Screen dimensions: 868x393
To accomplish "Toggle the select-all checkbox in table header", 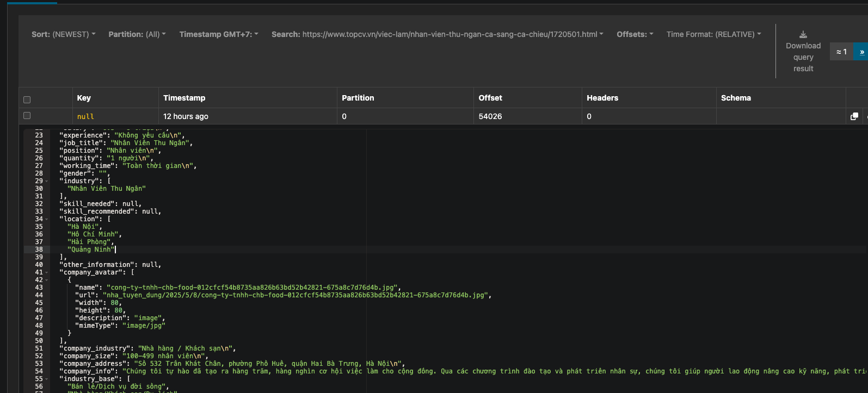I will coord(27,99).
